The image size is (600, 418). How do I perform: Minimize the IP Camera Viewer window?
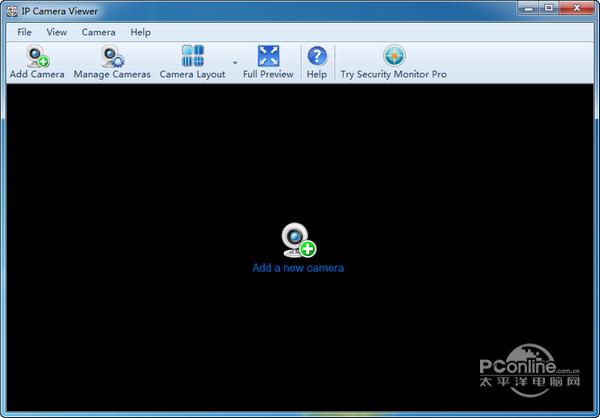(x=529, y=8)
